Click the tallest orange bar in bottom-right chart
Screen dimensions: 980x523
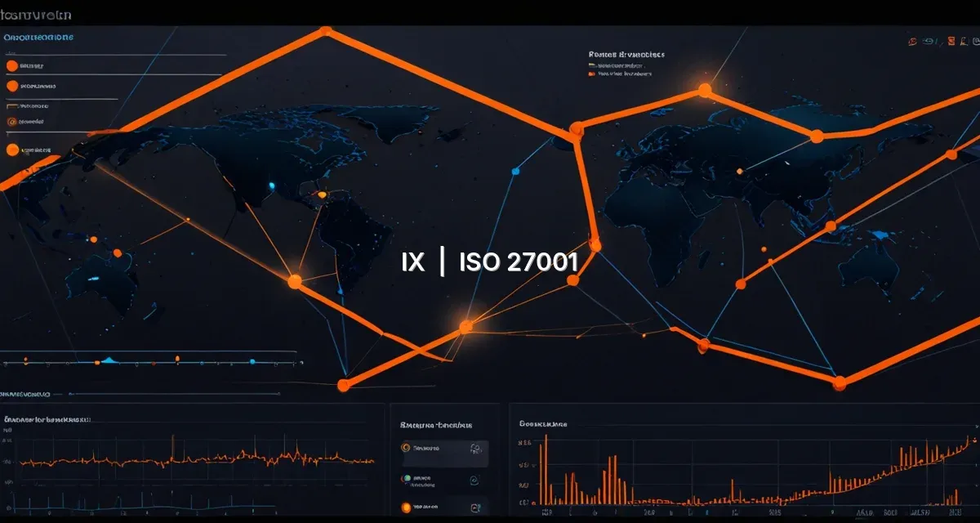pyautogui.click(x=546, y=466)
